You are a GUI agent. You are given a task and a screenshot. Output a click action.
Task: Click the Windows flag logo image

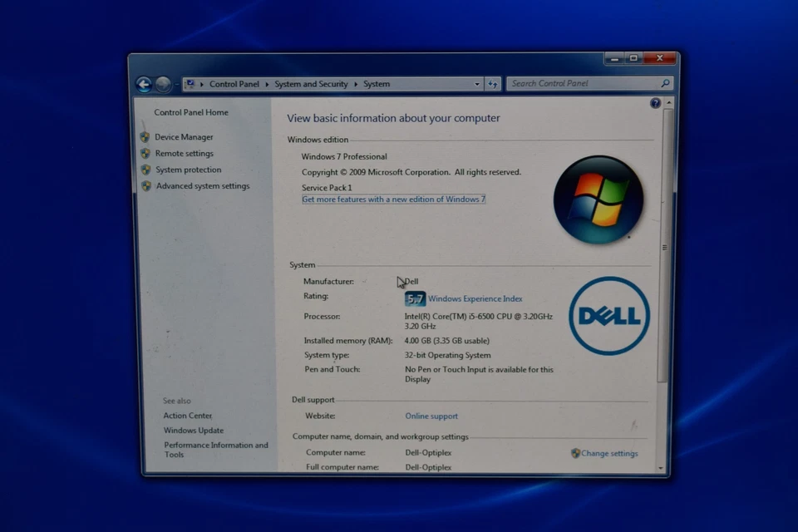click(x=598, y=199)
